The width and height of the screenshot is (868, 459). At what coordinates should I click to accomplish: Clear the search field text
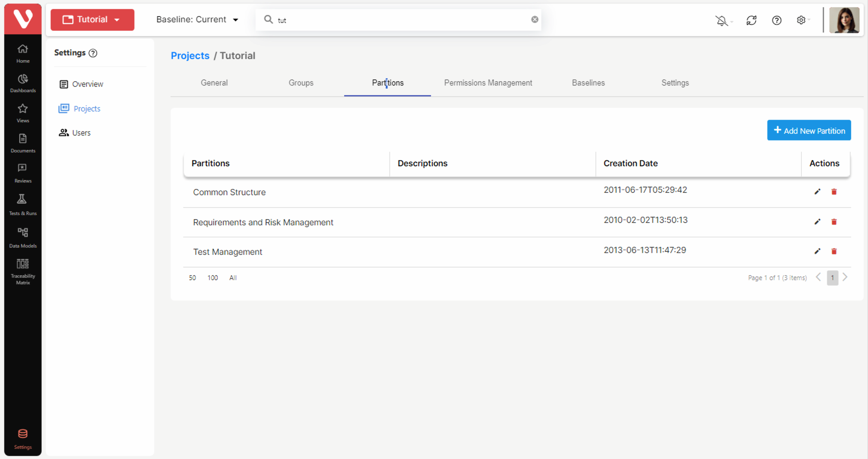(534, 20)
